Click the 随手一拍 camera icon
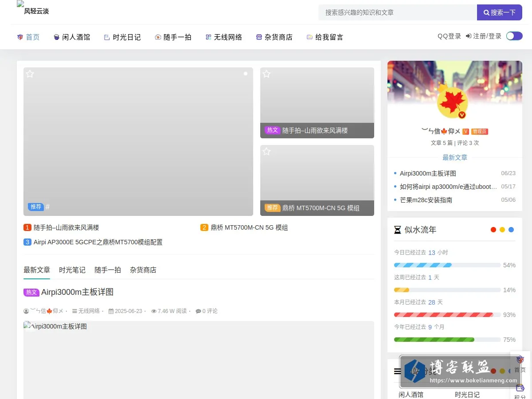The image size is (532, 399). click(157, 37)
